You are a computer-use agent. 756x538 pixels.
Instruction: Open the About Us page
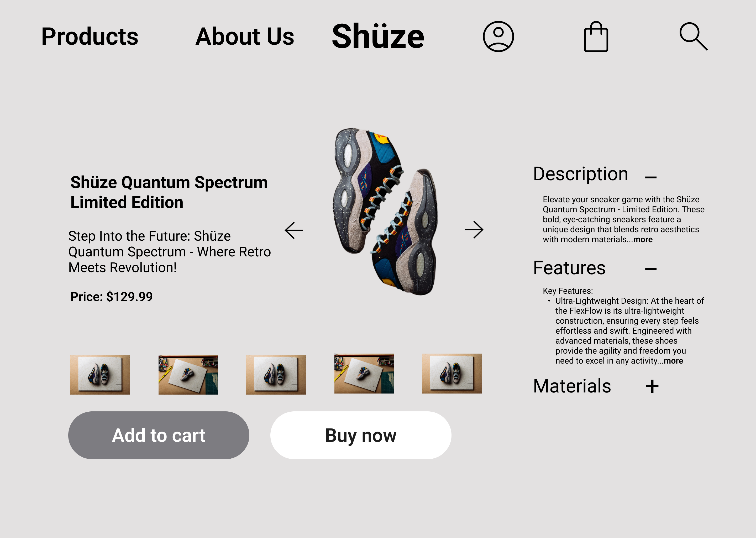(x=245, y=37)
